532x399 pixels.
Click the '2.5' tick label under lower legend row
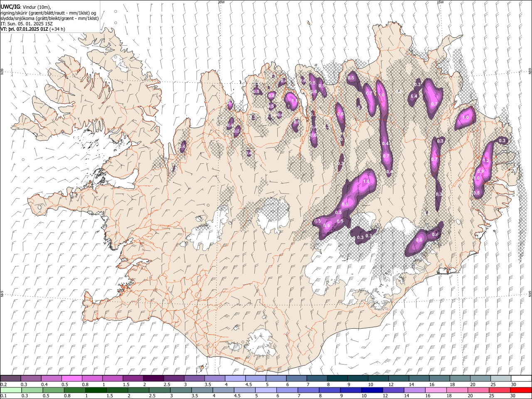[151, 396]
